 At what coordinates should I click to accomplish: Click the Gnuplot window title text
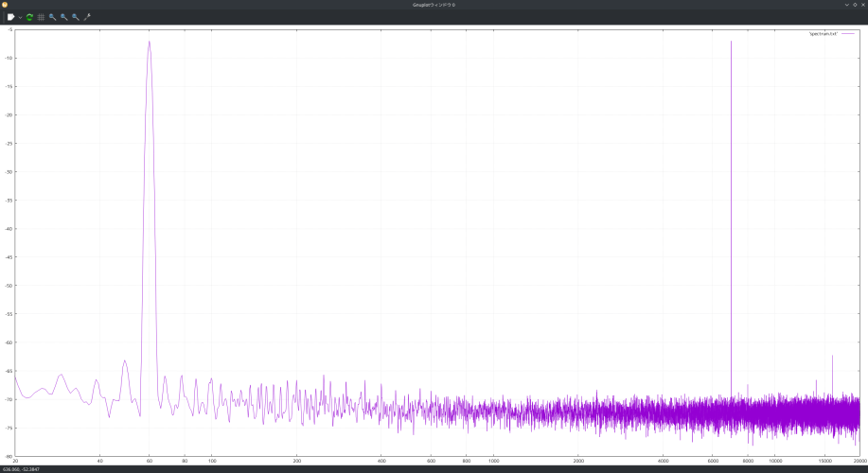coord(434,5)
